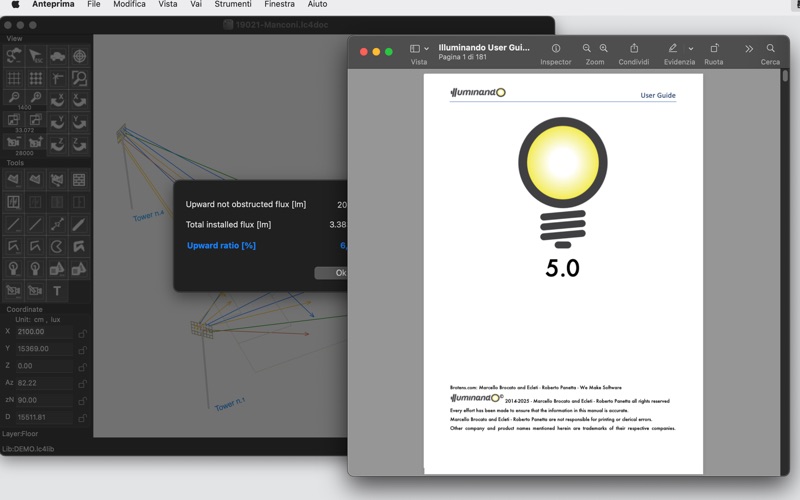This screenshot has height=500, width=800.
Task: Click the Ruota rotate button
Action: click(x=714, y=48)
